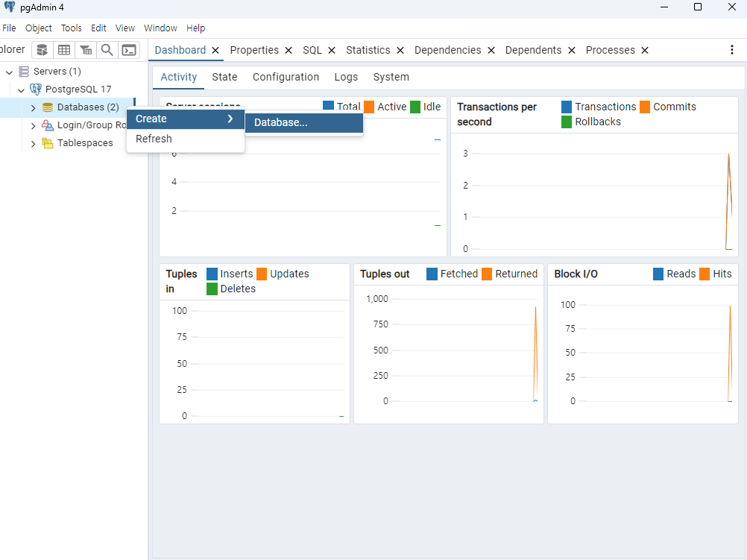
Task: Switch to the Dependents tab
Action: pyautogui.click(x=534, y=50)
